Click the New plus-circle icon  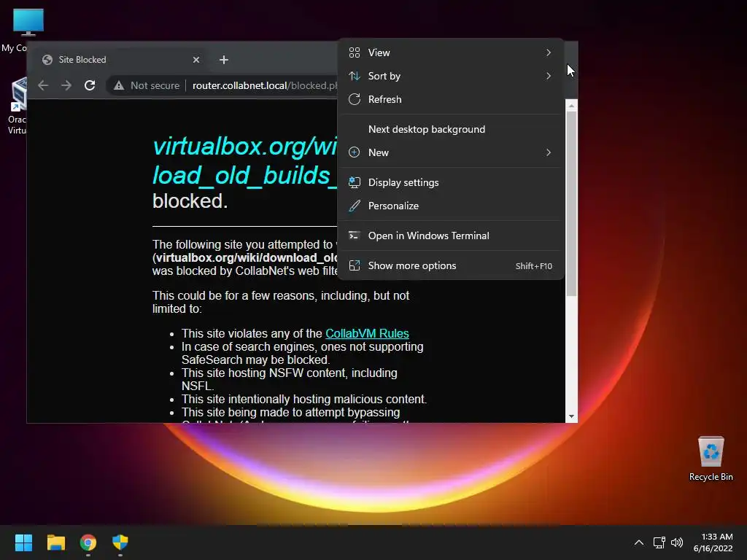[355, 152]
